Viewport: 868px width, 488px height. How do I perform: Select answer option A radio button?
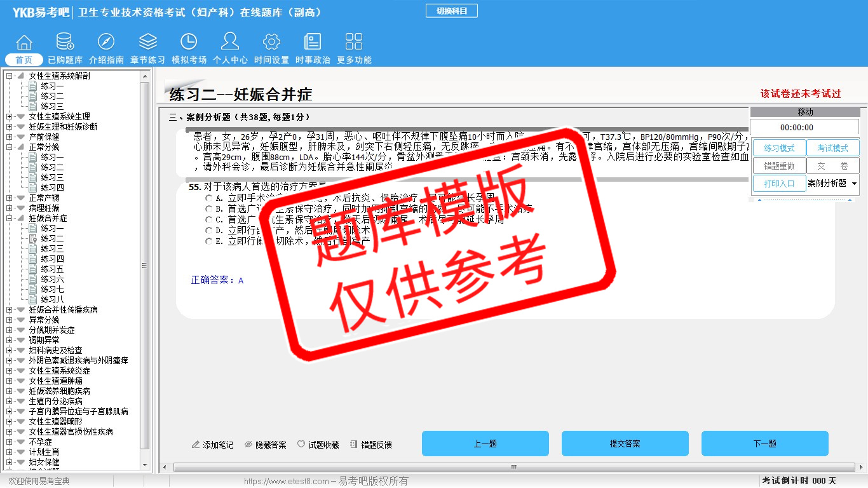tap(209, 198)
